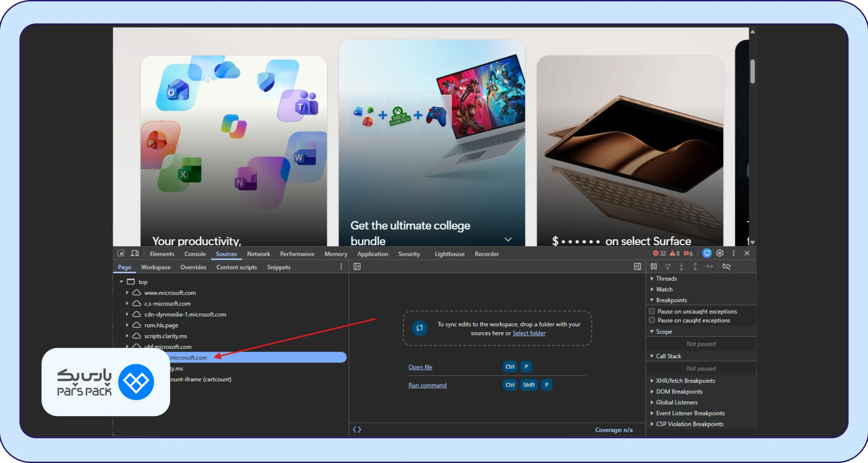The width and height of the screenshot is (868, 463).
Task: Click the Step into function icon
Action: pos(681,267)
